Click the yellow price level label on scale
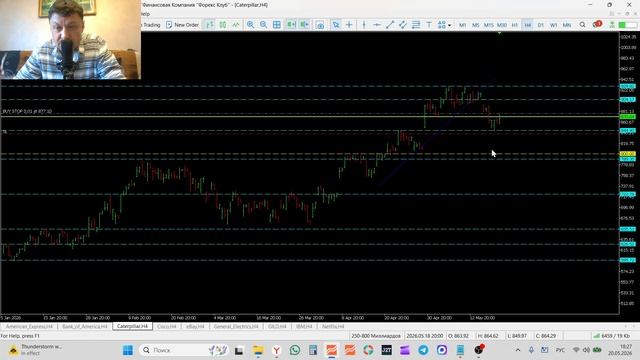The image size is (640, 360). click(x=627, y=154)
